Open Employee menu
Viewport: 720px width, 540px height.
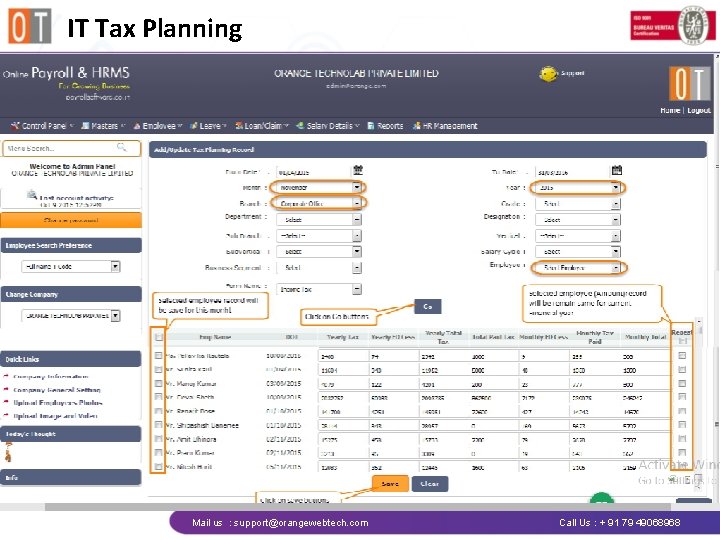(158, 126)
